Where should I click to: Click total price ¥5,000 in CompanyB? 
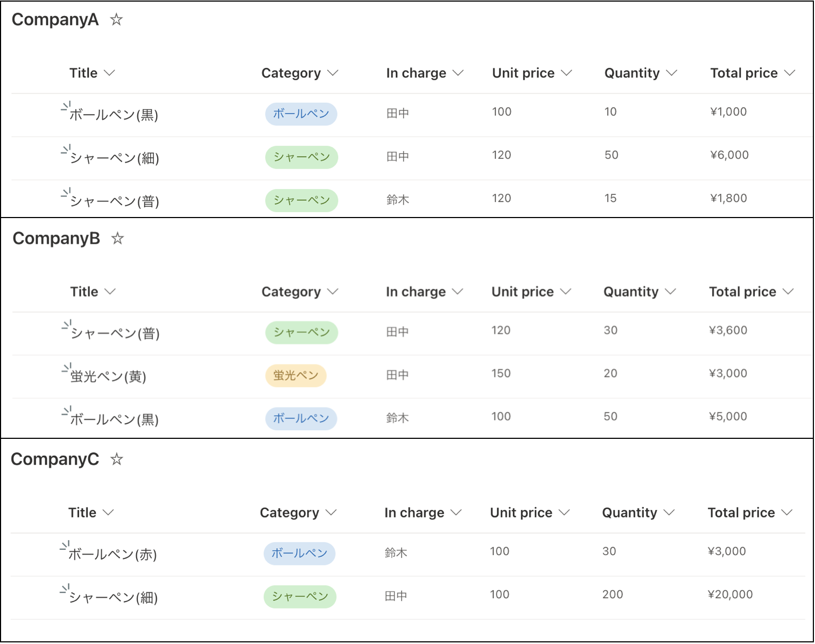pos(728,417)
